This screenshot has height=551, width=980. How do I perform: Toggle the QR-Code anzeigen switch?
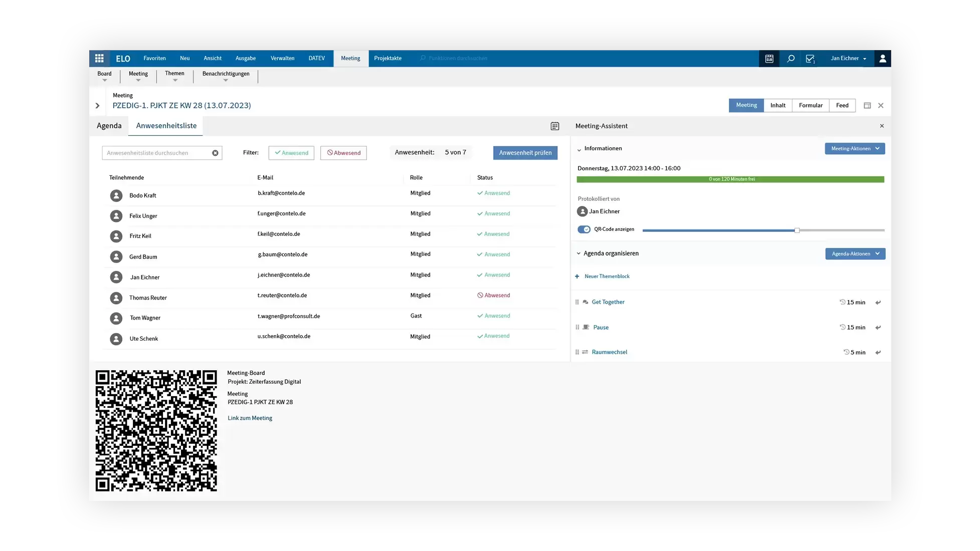[583, 229]
